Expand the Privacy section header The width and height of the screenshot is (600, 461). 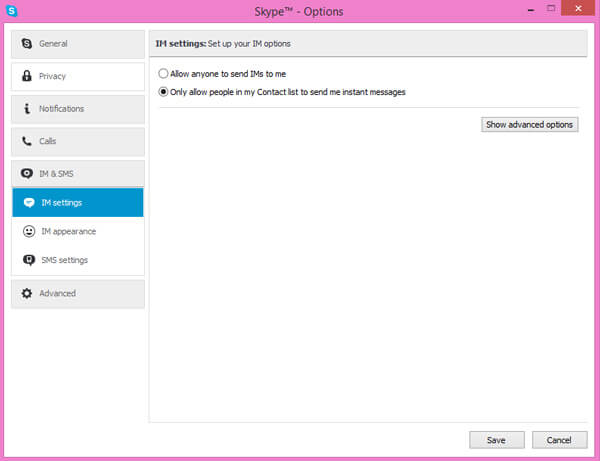(x=77, y=76)
